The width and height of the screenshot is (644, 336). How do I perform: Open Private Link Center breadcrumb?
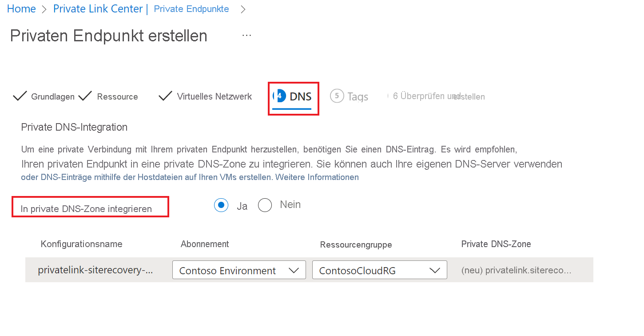[98, 9]
